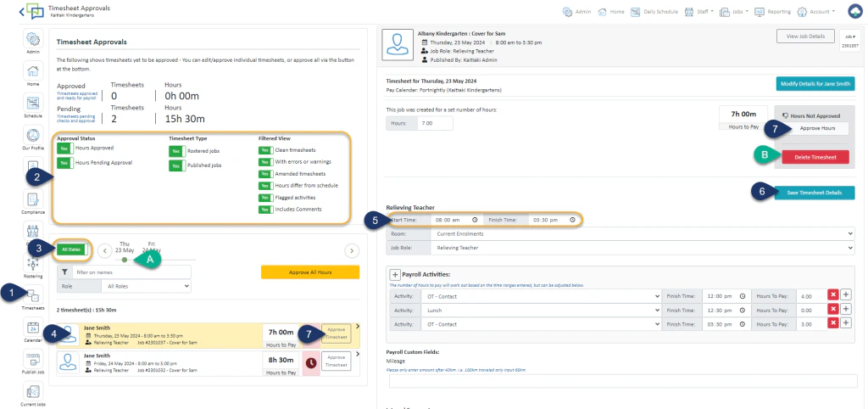Viewport: 868px width, 409px height.
Task: Click the filter on names field
Action: (131, 272)
